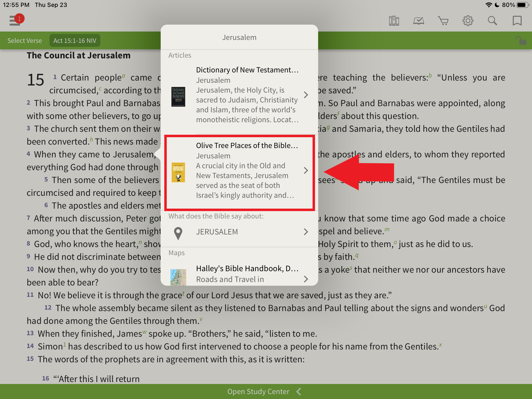Toggle the window sync lock icon
Screen dimensions: 532x399
pos(521,41)
